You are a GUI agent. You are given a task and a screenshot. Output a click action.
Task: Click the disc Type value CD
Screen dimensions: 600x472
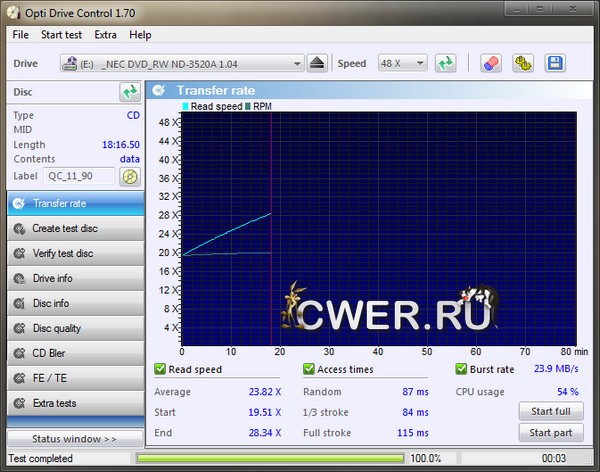(x=133, y=115)
